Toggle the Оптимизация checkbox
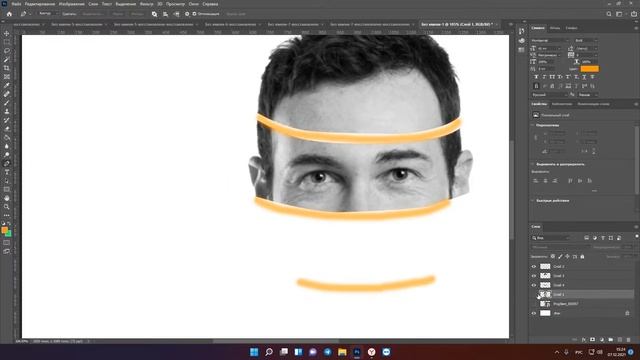 point(194,14)
